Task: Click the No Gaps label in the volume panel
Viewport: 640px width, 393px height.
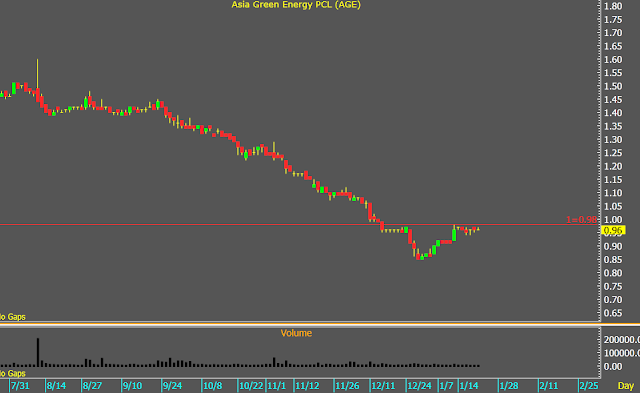Action: (x=12, y=373)
